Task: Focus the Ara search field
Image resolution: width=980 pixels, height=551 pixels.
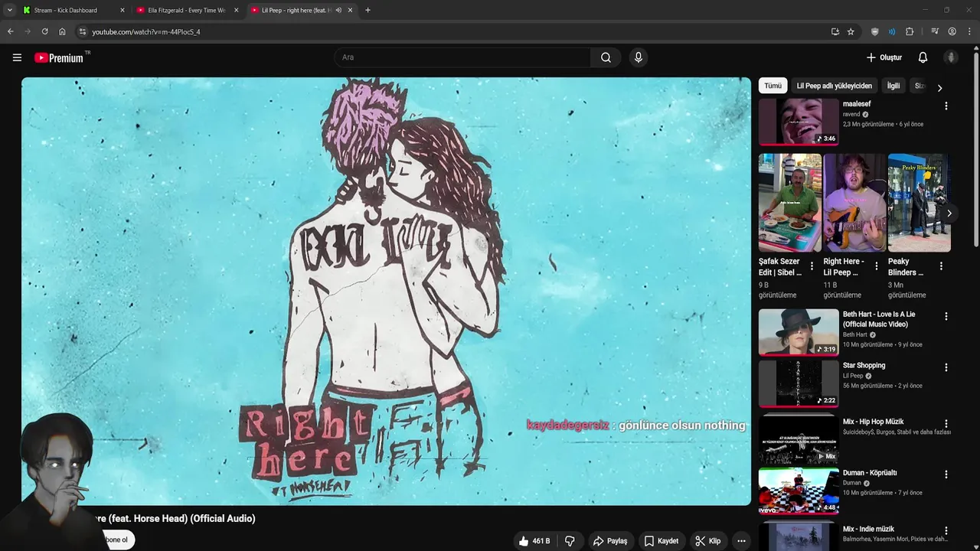Action: coord(462,57)
